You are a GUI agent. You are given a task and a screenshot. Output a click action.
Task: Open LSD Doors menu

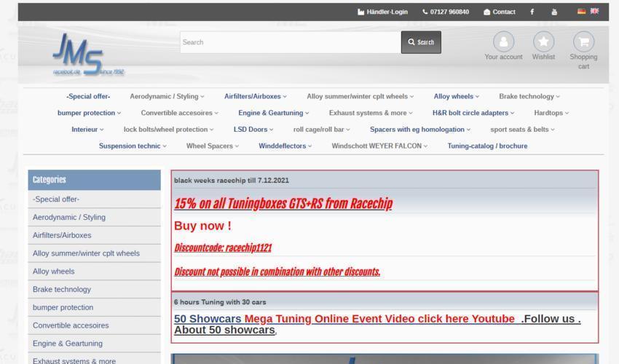(253, 130)
